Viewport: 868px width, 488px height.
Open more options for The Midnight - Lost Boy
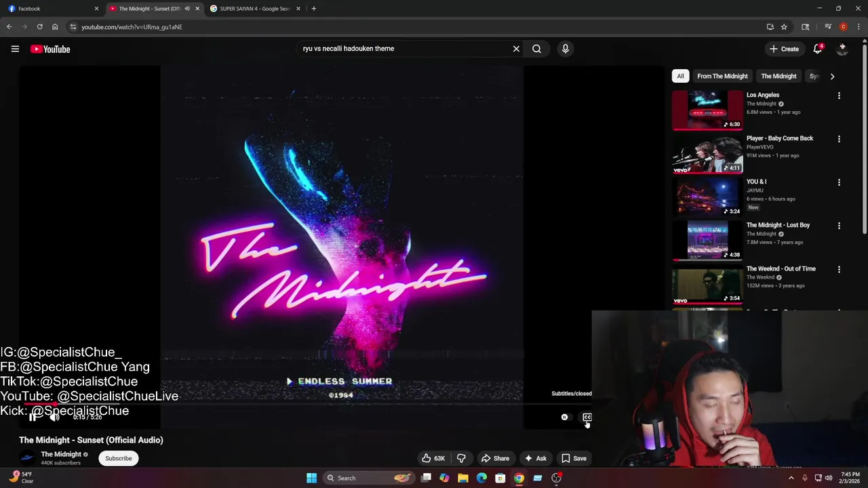(x=839, y=226)
